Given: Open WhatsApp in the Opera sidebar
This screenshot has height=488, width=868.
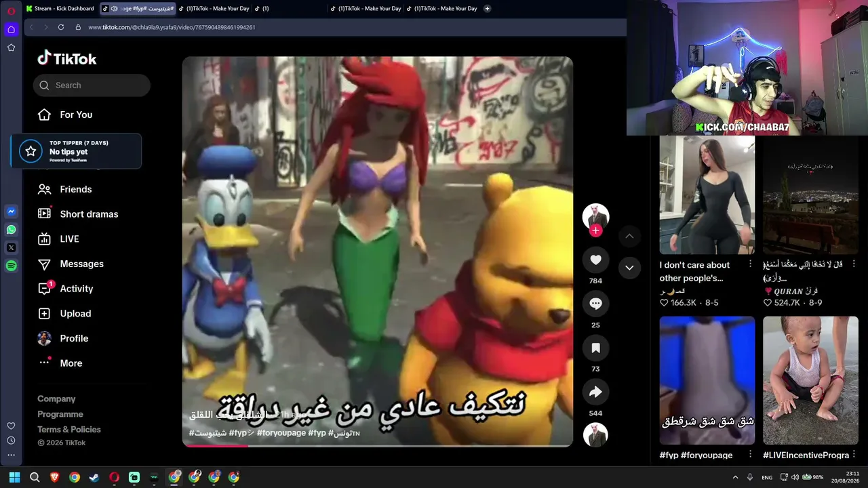Looking at the screenshot, I should 11,230.
